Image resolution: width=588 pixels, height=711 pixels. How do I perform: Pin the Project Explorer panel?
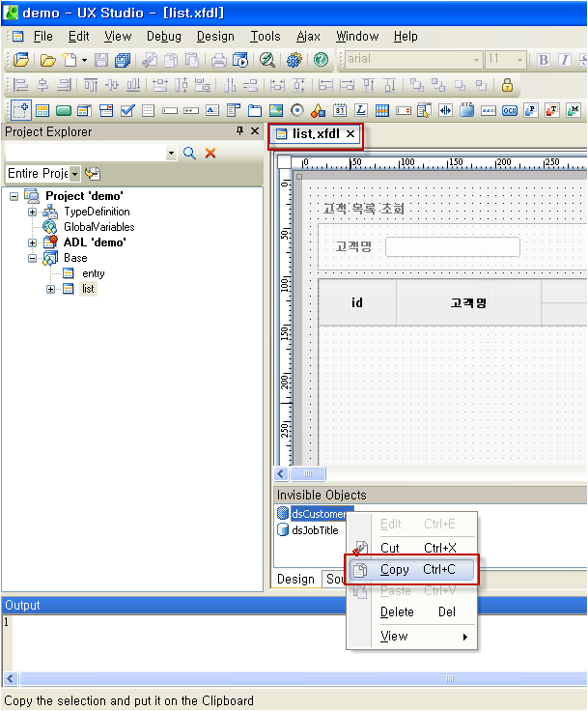[239, 131]
